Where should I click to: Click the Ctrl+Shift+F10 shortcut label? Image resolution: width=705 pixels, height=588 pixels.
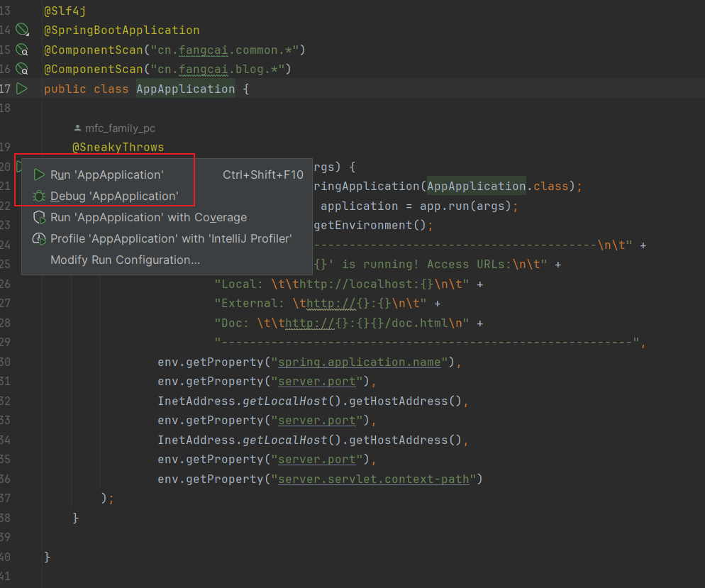(263, 174)
